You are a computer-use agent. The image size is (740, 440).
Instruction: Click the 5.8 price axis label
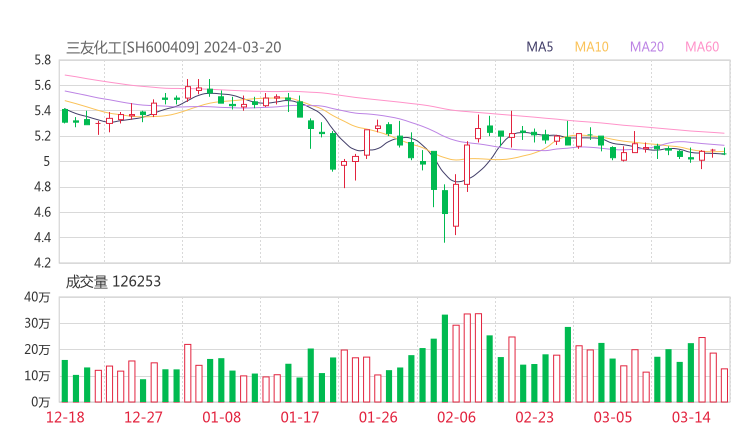(x=42, y=60)
